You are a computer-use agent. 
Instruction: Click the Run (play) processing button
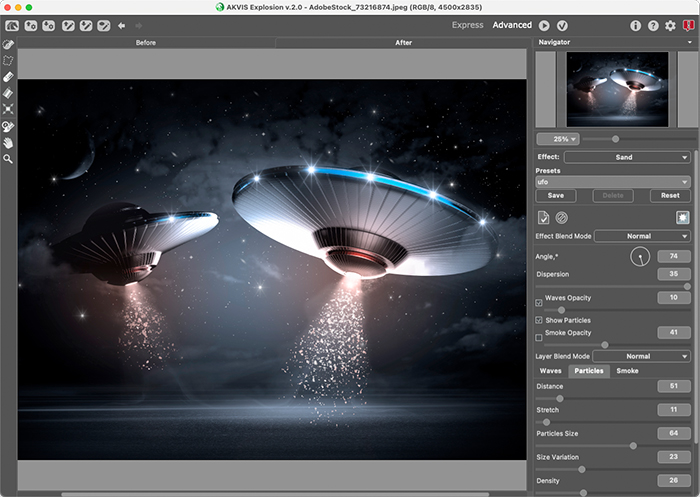[x=544, y=25]
